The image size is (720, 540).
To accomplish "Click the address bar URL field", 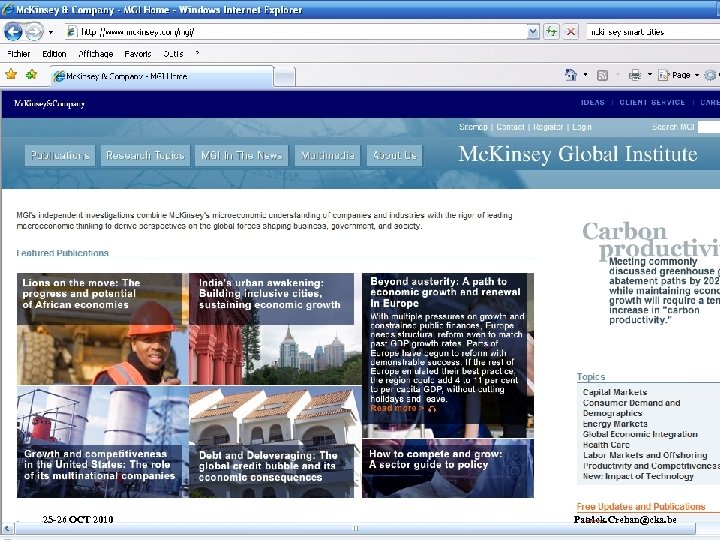I will [297, 32].
